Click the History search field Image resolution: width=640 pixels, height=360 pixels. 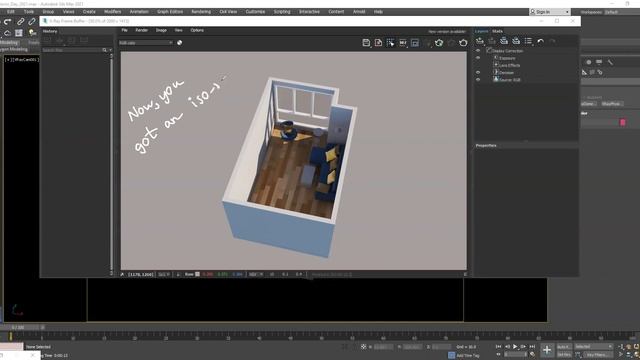click(x=72, y=50)
